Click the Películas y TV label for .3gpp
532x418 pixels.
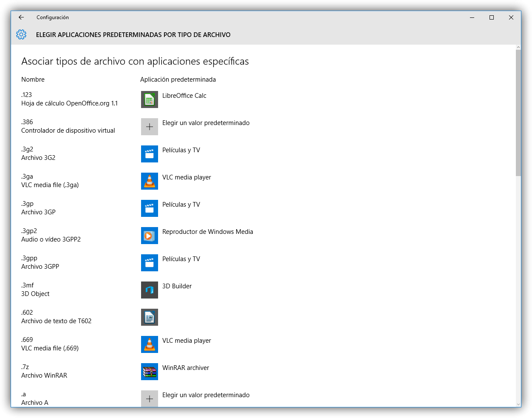[x=181, y=259]
